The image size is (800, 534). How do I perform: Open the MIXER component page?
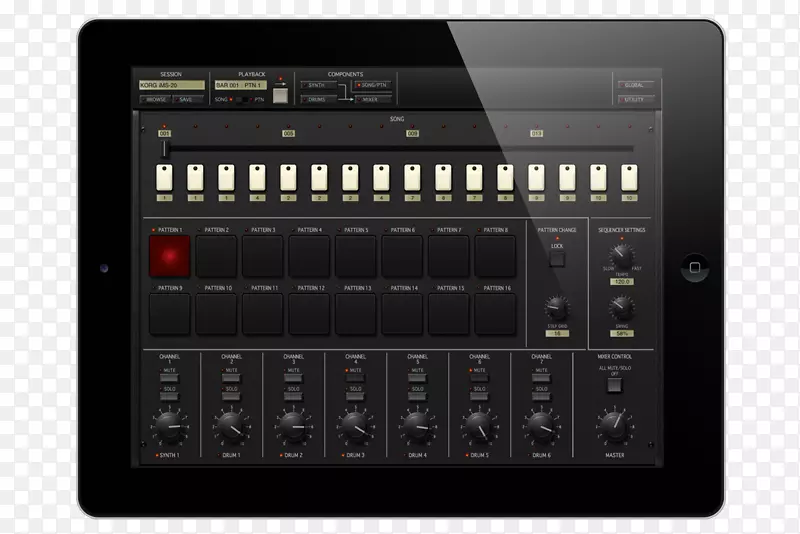[373, 99]
